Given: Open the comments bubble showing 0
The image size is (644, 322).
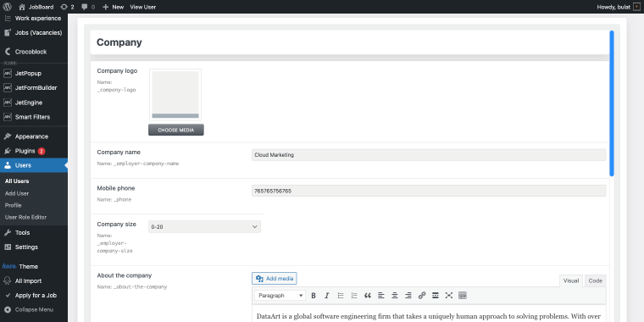Looking at the screenshot, I should [88, 7].
